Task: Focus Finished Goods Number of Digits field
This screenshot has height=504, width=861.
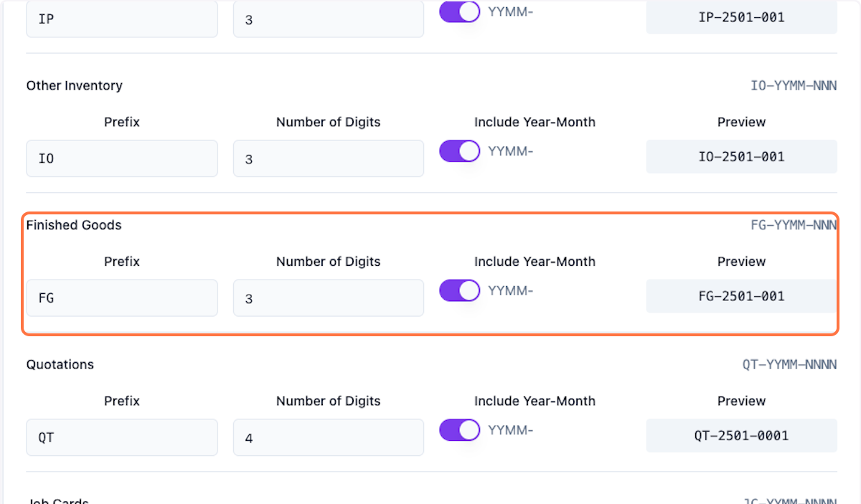Action: coord(328,298)
